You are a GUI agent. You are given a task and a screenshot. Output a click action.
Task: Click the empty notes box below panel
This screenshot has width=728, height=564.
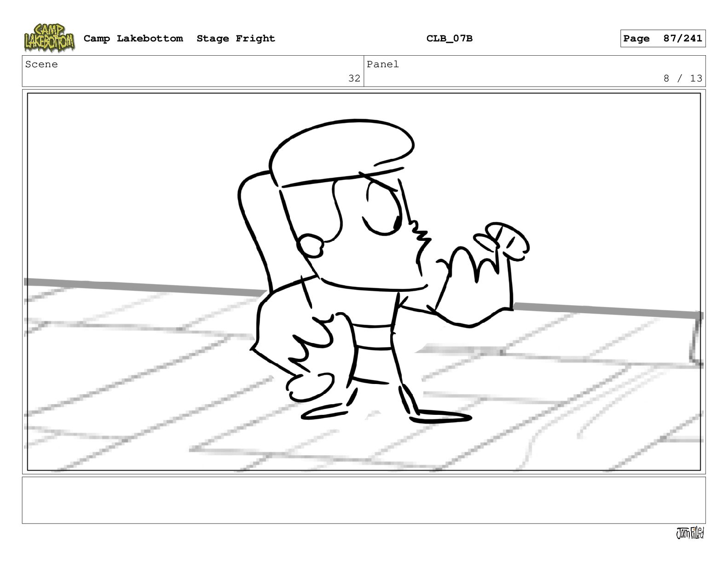click(x=364, y=500)
